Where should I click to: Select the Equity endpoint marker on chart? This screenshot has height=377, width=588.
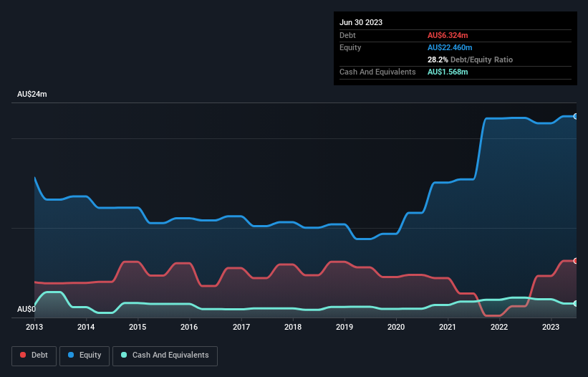(576, 116)
